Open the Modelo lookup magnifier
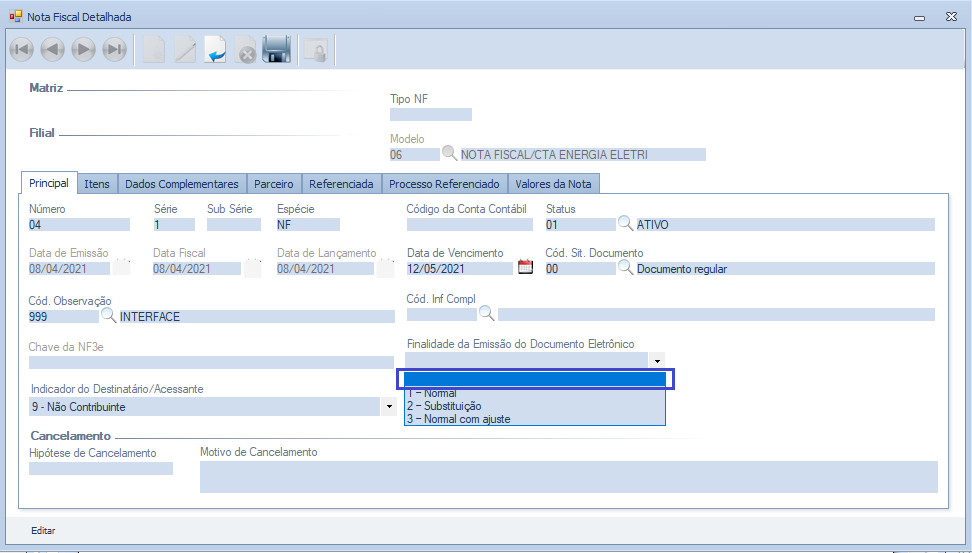972x553 pixels. point(450,154)
